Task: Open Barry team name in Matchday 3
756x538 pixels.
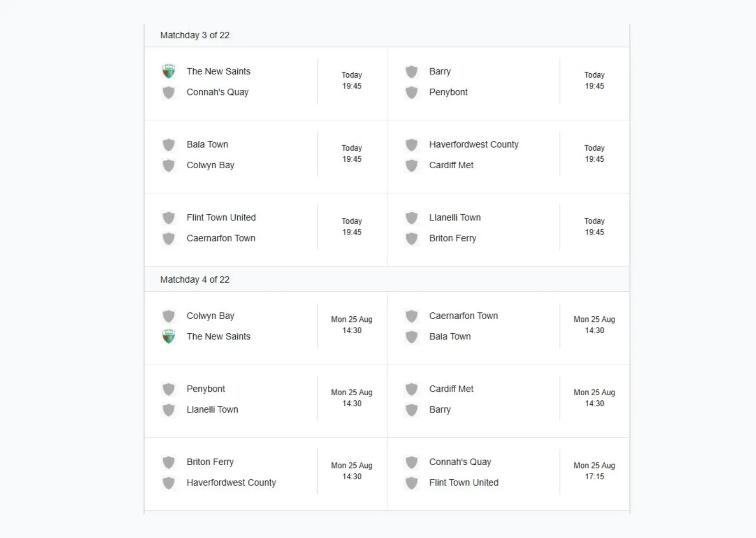Action: click(x=440, y=71)
